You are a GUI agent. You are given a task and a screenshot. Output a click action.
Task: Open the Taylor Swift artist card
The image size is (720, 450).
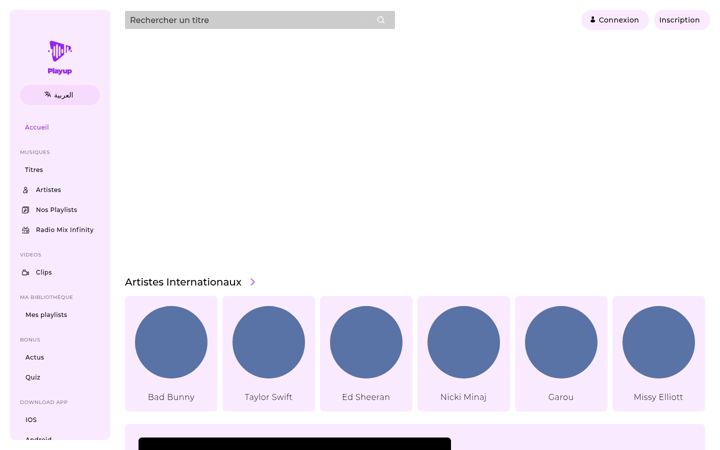pos(269,354)
